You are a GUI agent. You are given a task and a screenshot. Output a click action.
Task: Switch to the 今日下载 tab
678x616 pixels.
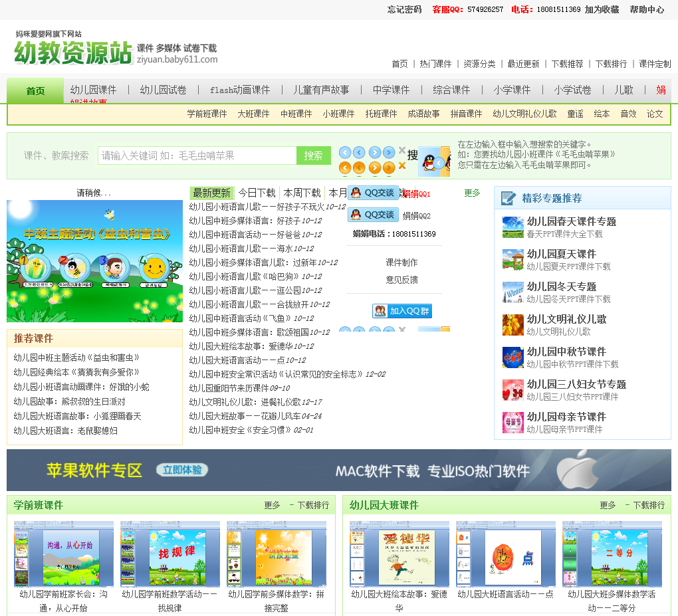click(257, 193)
